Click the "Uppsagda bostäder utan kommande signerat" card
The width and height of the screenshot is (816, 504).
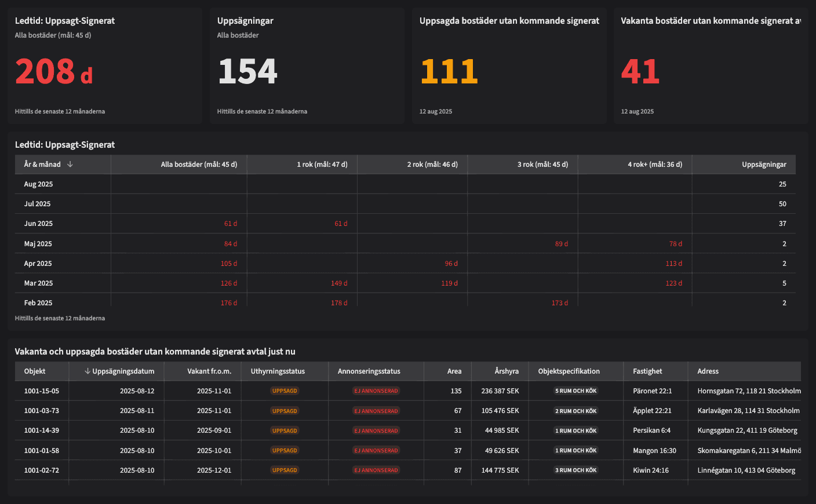pos(509,65)
